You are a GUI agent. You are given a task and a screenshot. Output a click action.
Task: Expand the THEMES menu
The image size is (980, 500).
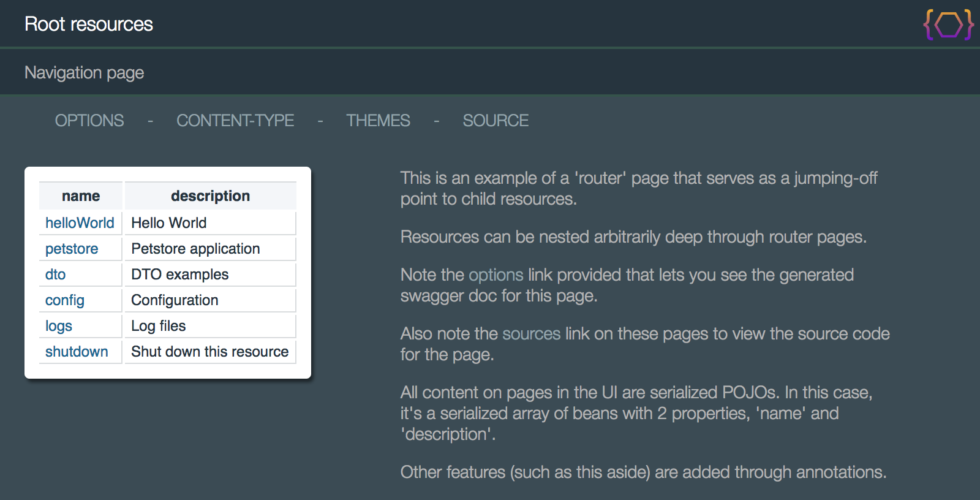[x=378, y=121]
